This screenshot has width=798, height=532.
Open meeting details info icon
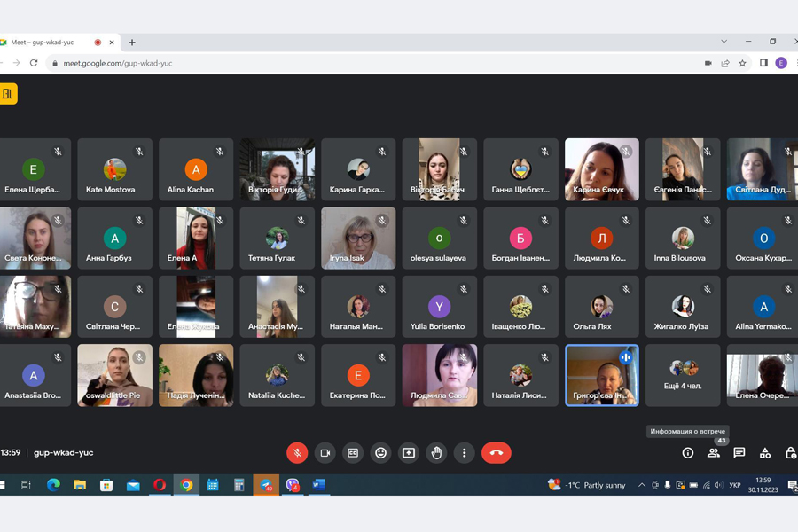[687, 452]
